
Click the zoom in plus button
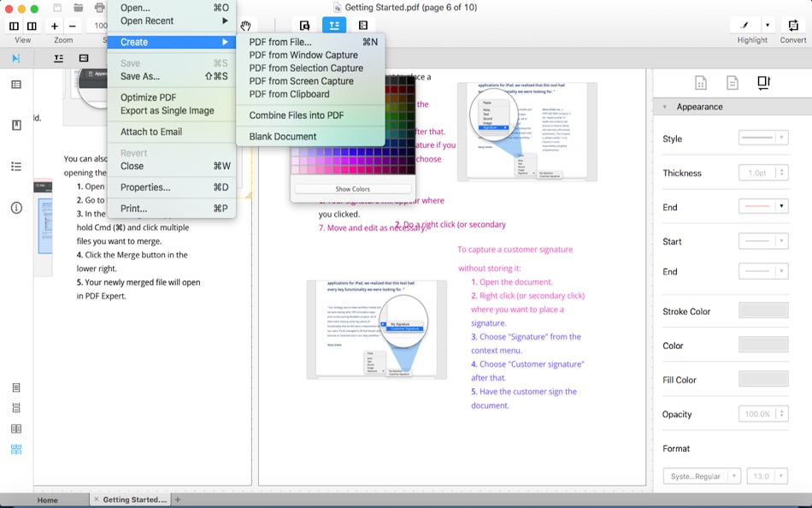pyautogui.click(x=55, y=26)
